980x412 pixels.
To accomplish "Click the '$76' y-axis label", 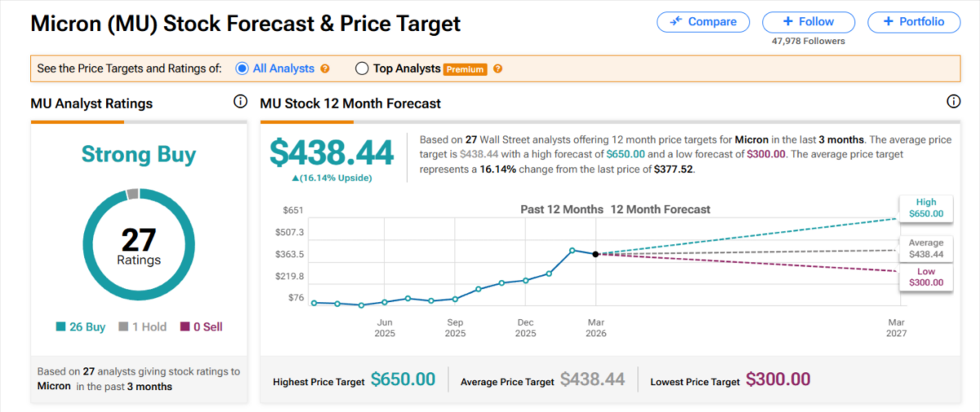I will (296, 298).
